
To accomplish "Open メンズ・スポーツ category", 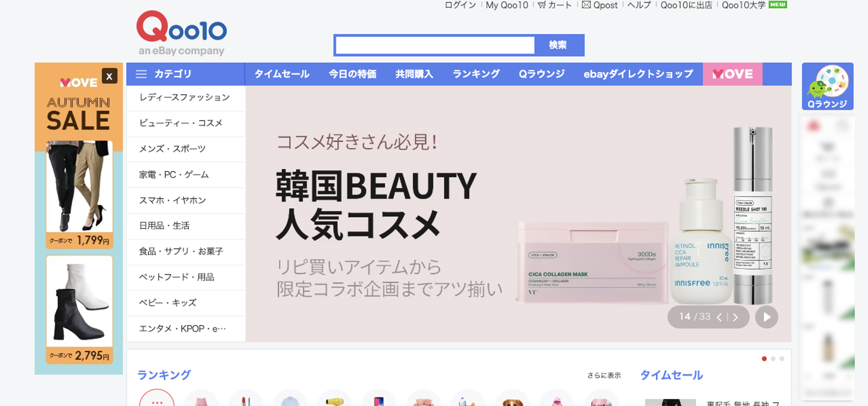I will (186, 149).
